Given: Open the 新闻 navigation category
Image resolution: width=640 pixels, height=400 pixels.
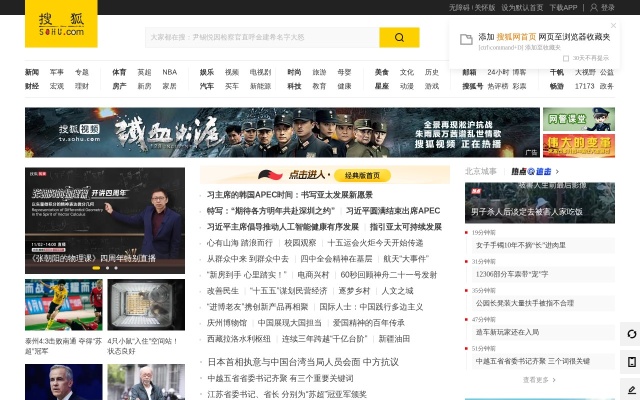Looking at the screenshot, I should (x=32, y=72).
